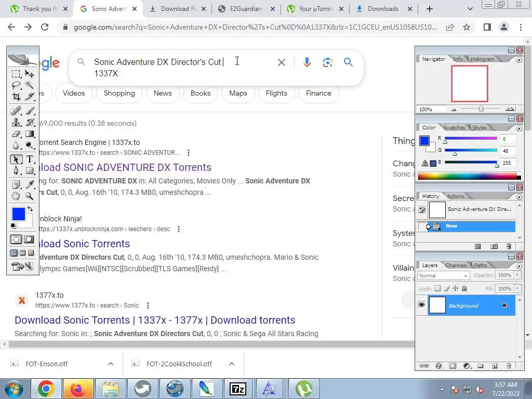The width and height of the screenshot is (532, 399).
Task: Swap foreground and background colors
Action: pos(30,209)
